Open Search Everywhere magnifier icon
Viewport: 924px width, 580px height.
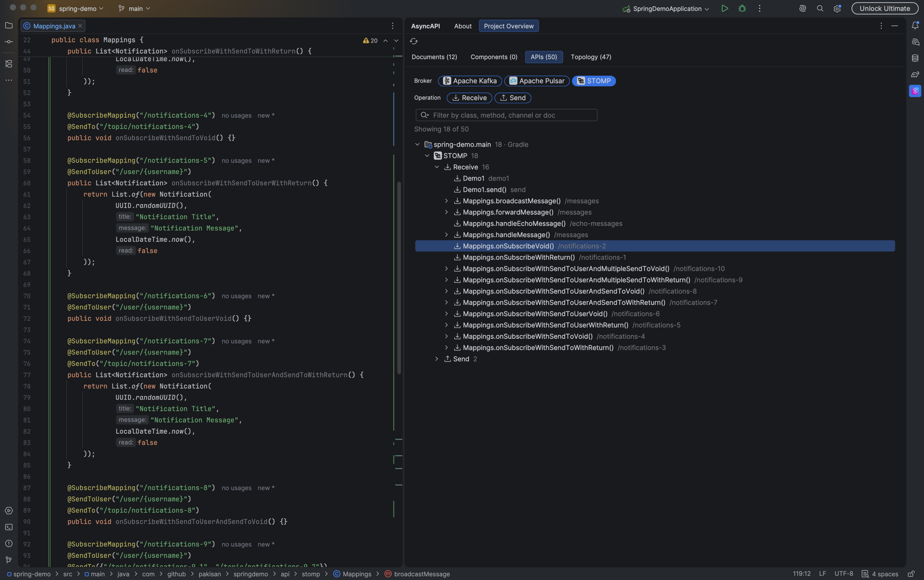(820, 9)
